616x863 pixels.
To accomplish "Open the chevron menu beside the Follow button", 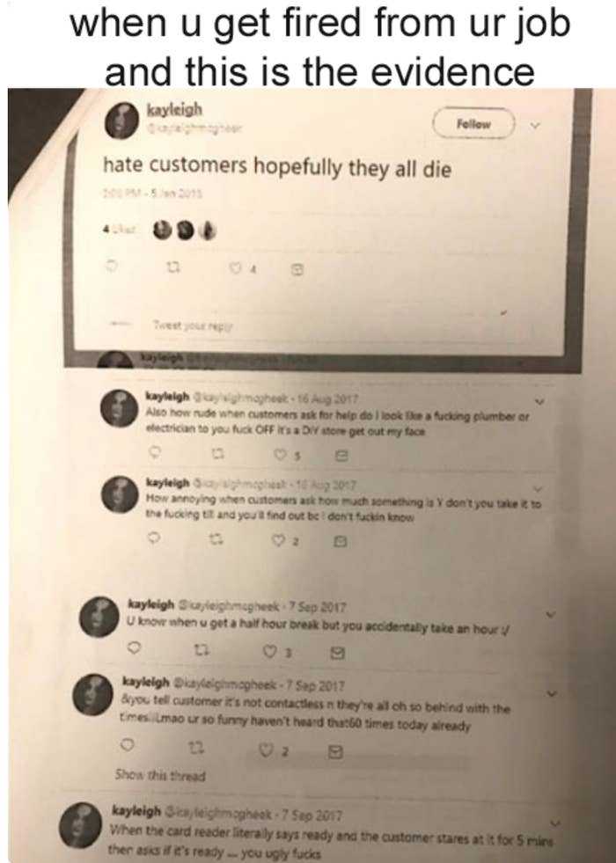I will point(534,126).
